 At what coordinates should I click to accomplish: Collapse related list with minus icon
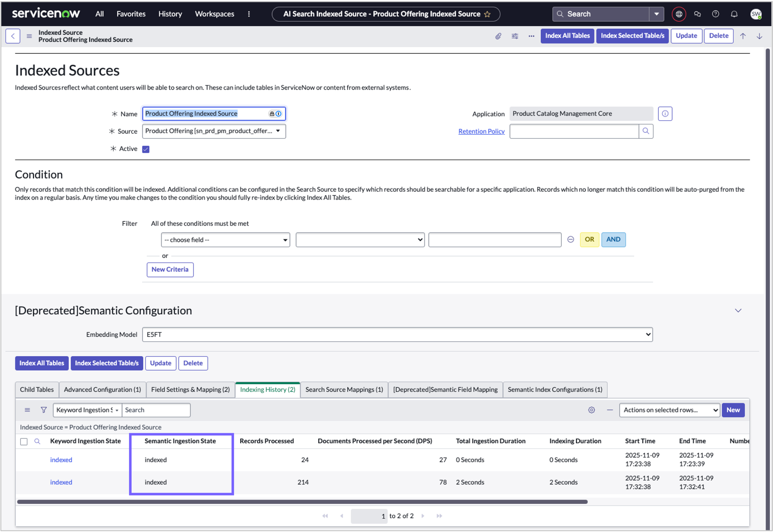point(610,410)
